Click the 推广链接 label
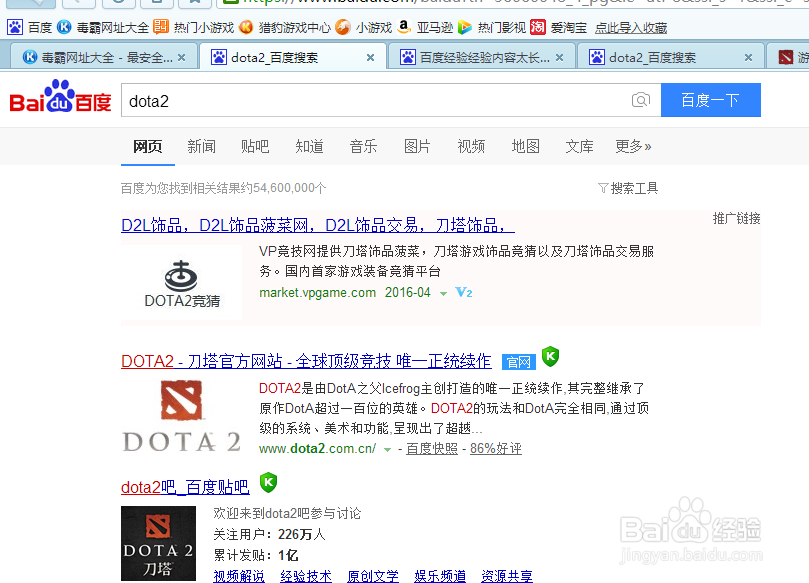 point(736,218)
